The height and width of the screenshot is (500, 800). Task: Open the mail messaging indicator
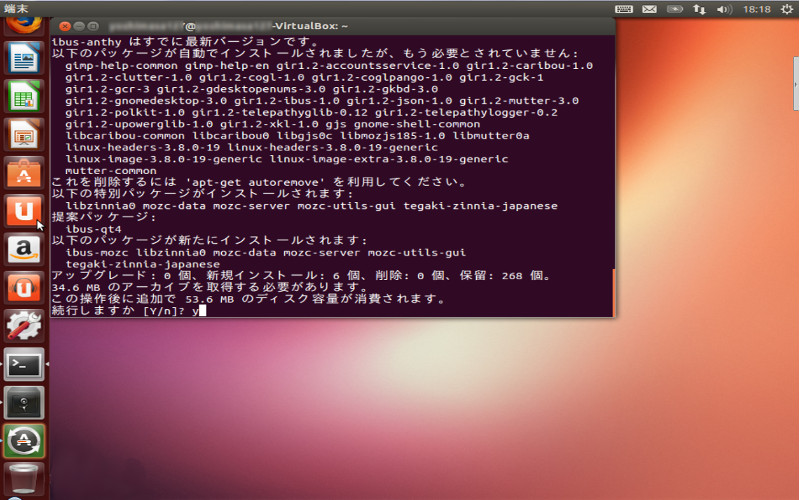649,9
